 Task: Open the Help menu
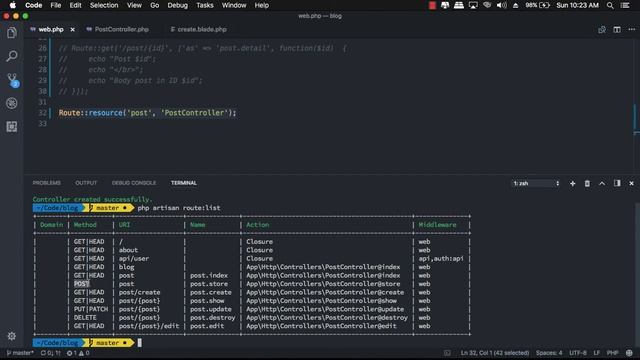262,5
